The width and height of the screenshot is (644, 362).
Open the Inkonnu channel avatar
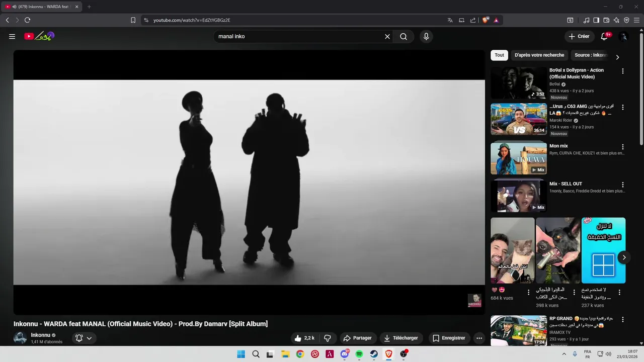(20, 338)
